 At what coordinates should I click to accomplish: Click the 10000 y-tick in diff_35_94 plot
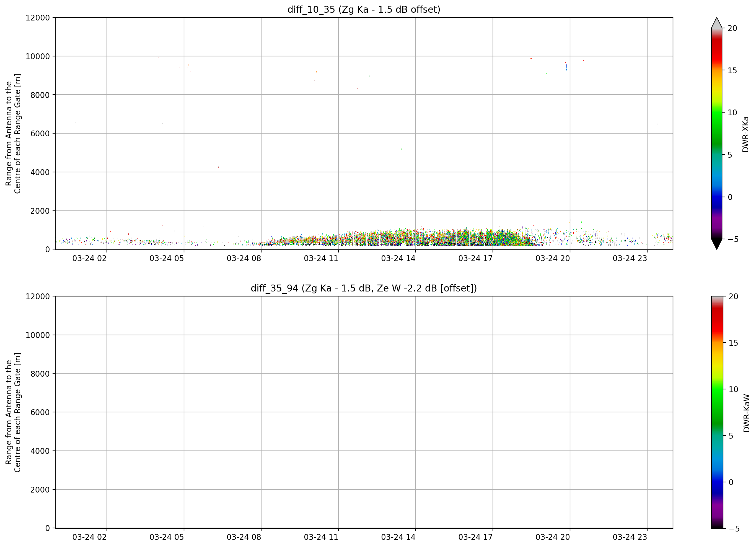[38, 335]
